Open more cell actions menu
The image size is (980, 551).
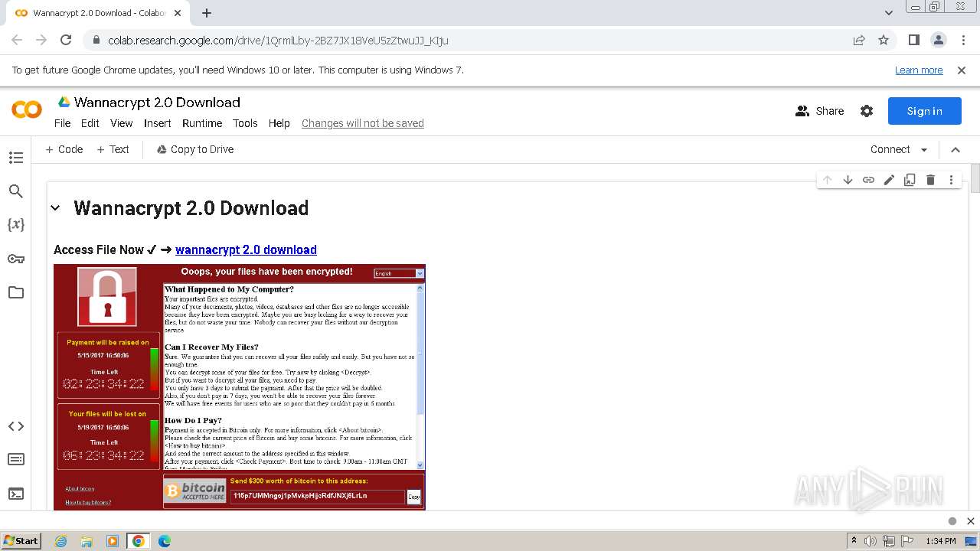pos(951,180)
